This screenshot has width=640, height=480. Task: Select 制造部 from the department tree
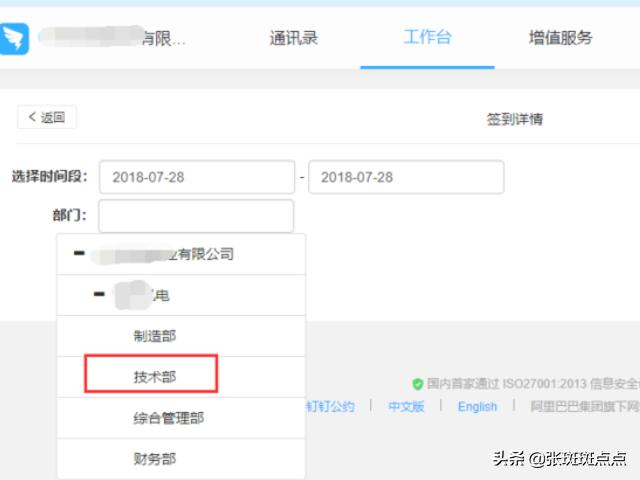point(155,337)
